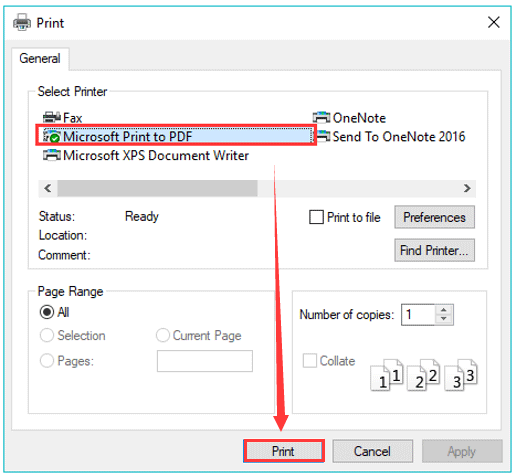
Task: Open printer Preferences
Action: pyautogui.click(x=434, y=217)
